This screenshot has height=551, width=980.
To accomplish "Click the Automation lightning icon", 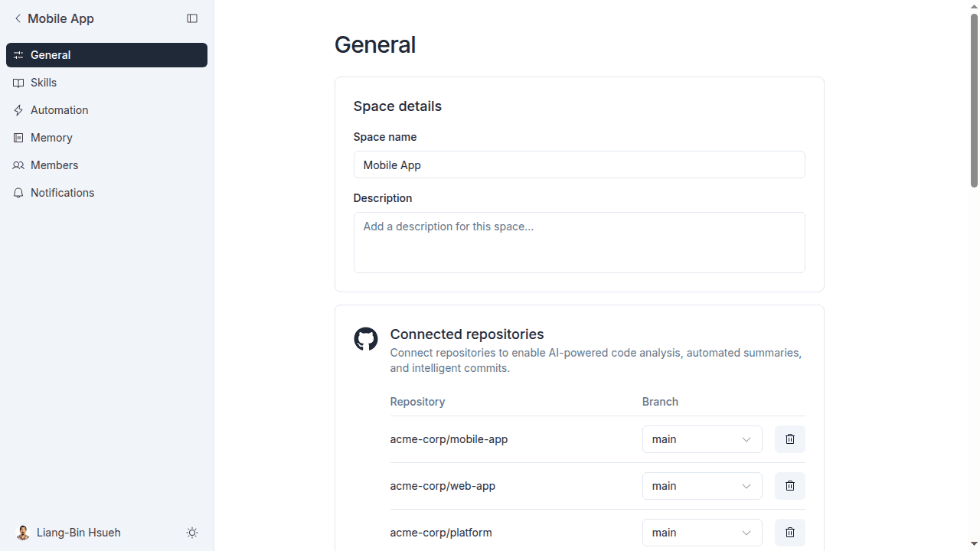I will click(18, 110).
